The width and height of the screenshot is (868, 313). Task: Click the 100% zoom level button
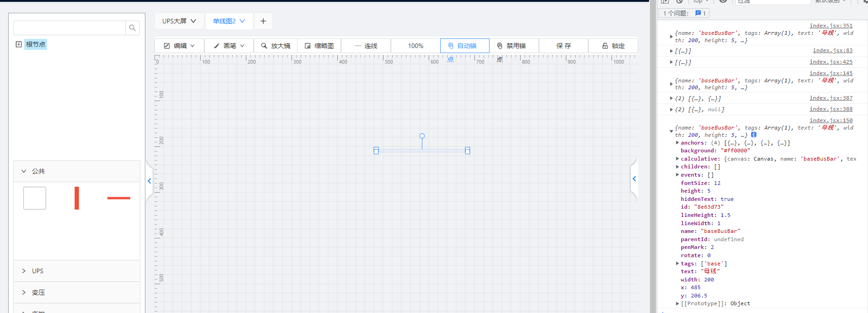(x=415, y=46)
